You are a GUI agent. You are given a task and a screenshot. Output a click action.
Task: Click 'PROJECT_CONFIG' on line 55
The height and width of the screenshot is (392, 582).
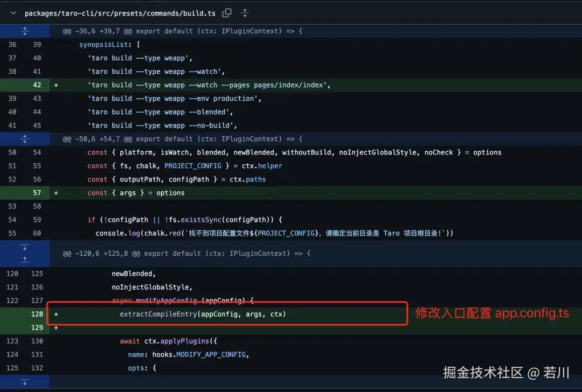[192, 166]
